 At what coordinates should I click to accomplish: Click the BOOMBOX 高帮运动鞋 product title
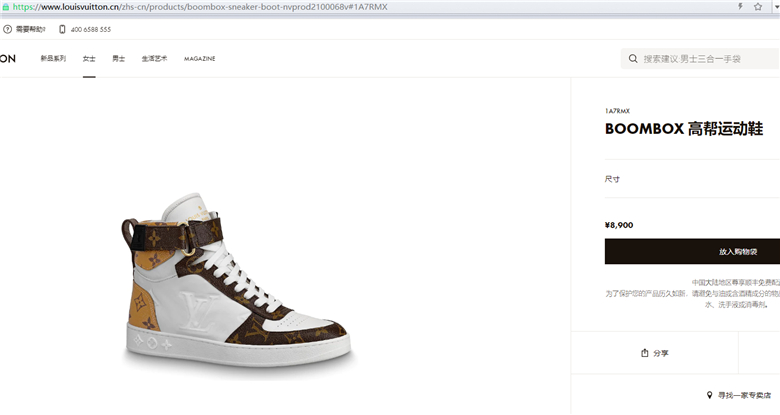point(684,129)
